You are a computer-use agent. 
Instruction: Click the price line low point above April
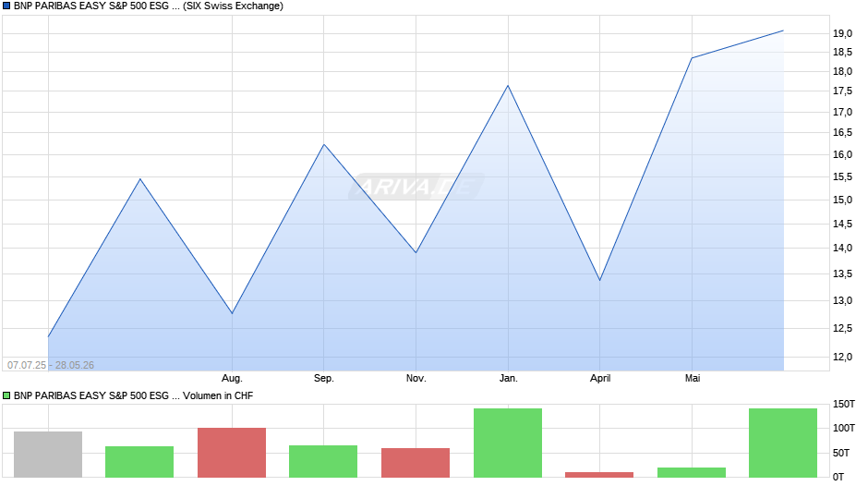pyautogui.click(x=600, y=280)
